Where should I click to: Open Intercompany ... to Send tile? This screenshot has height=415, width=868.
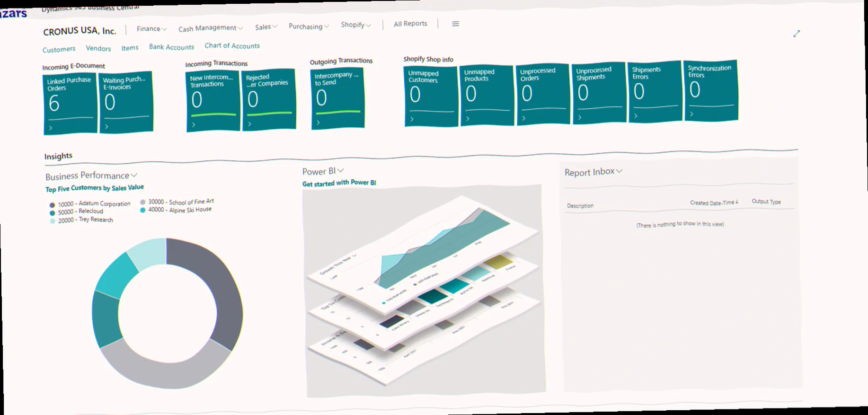pos(337,98)
